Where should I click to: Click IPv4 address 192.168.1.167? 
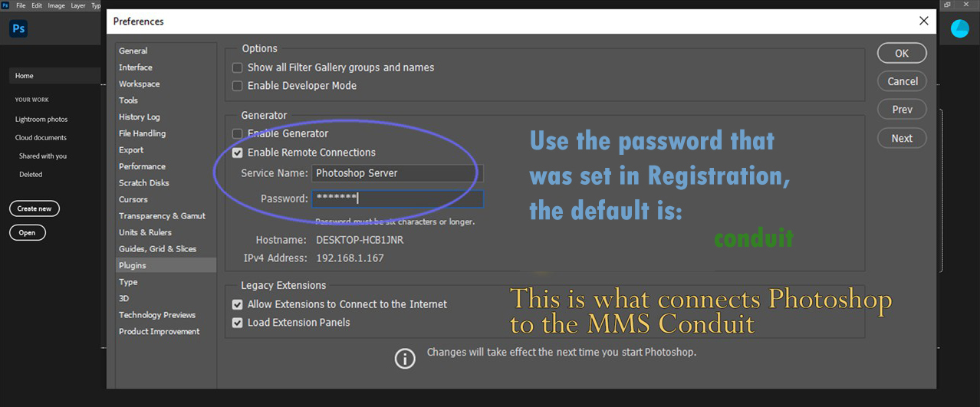pyautogui.click(x=350, y=258)
